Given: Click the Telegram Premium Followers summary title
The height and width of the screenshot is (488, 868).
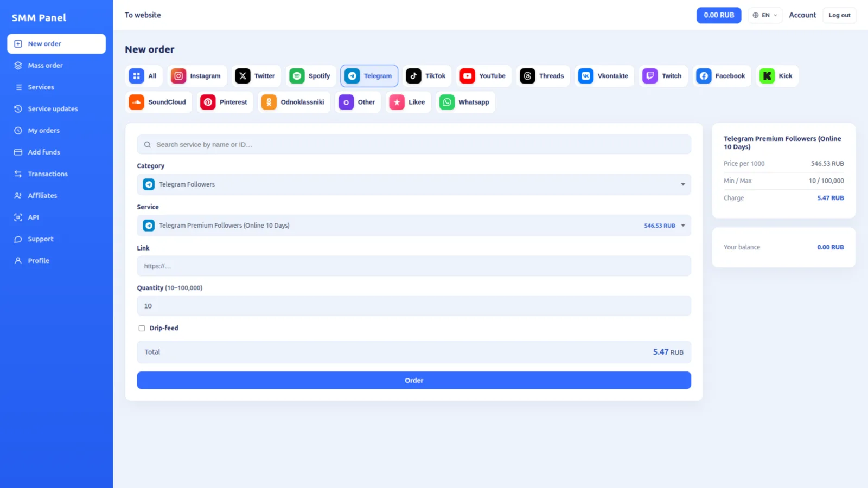Looking at the screenshot, I should [782, 143].
